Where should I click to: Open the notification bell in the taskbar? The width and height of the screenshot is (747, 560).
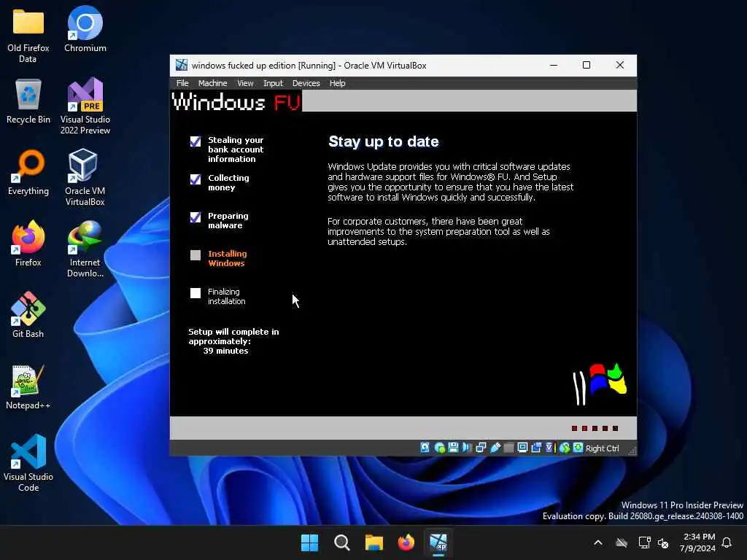pyautogui.click(x=727, y=542)
